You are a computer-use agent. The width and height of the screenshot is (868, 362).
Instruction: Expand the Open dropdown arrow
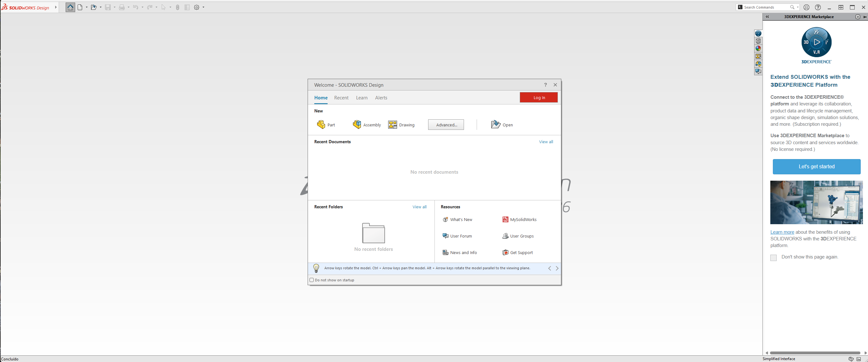click(101, 7)
